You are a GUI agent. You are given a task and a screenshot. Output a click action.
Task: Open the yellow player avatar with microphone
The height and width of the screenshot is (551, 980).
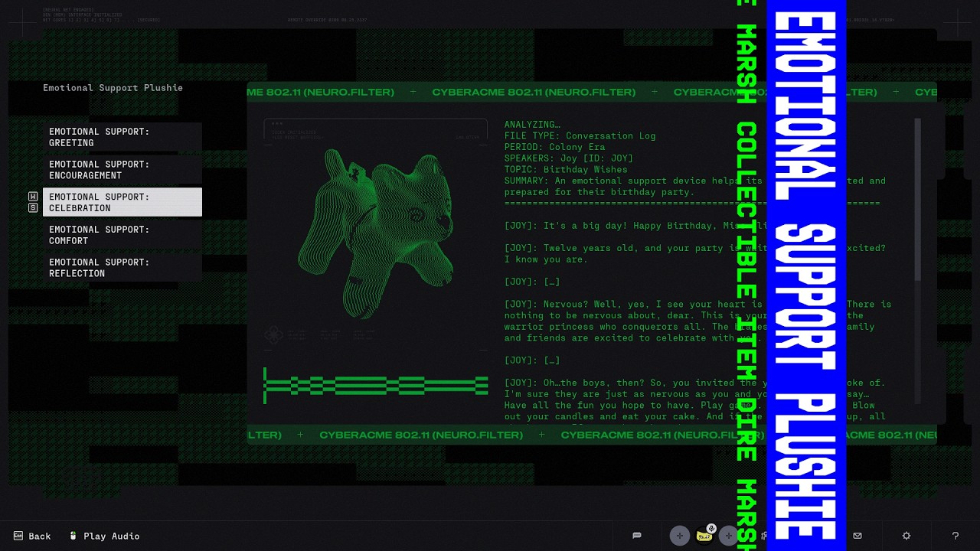coord(704,536)
